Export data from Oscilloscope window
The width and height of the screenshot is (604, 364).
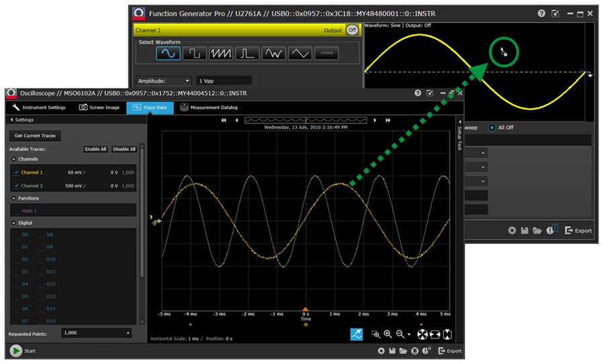pos(450,351)
